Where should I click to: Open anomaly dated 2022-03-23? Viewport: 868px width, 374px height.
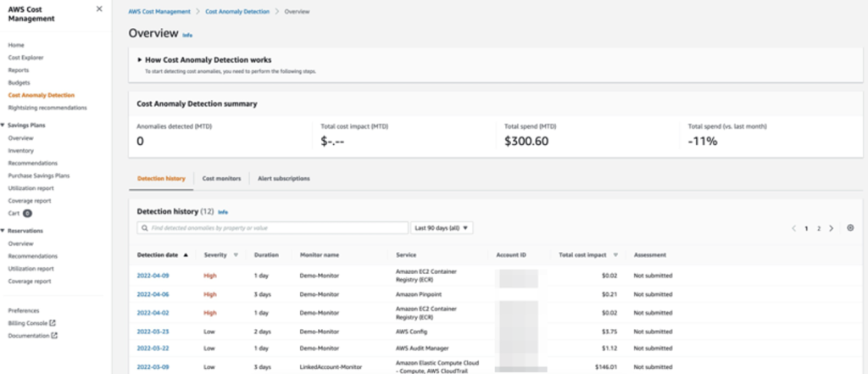153,332
